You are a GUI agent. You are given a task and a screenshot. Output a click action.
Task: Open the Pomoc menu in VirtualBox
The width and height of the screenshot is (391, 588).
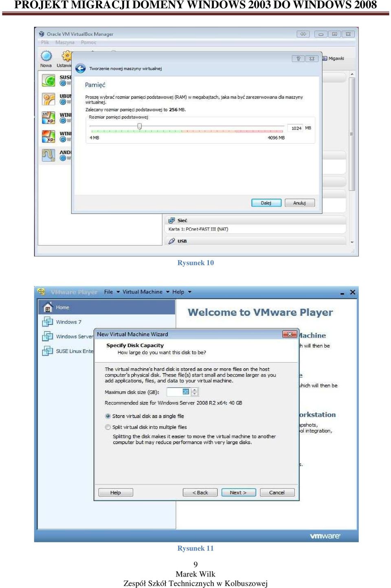[88, 42]
